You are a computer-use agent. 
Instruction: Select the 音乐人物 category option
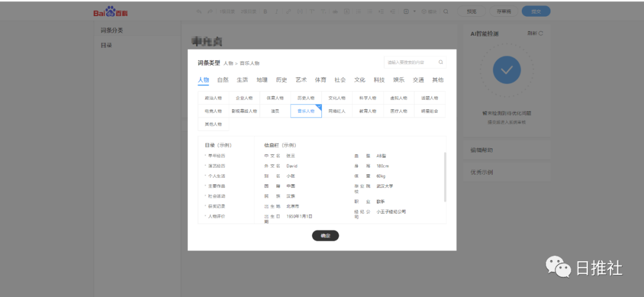[x=306, y=111]
